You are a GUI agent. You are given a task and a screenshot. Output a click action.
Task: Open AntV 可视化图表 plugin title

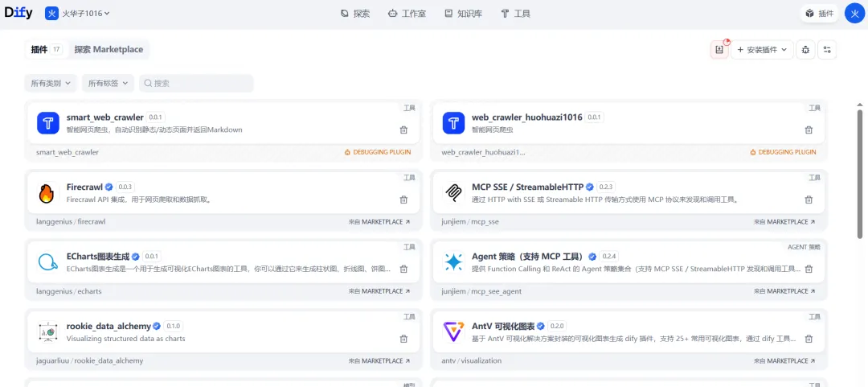(x=502, y=326)
